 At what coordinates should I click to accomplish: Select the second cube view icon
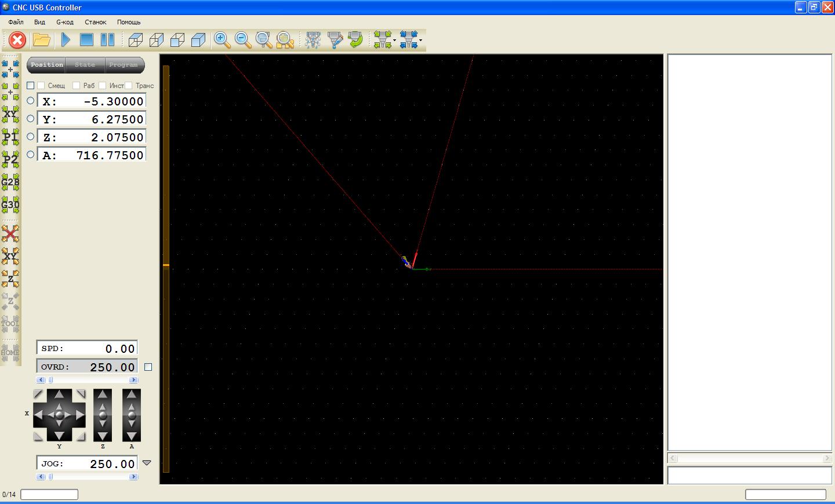pyautogui.click(x=157, y=40)
